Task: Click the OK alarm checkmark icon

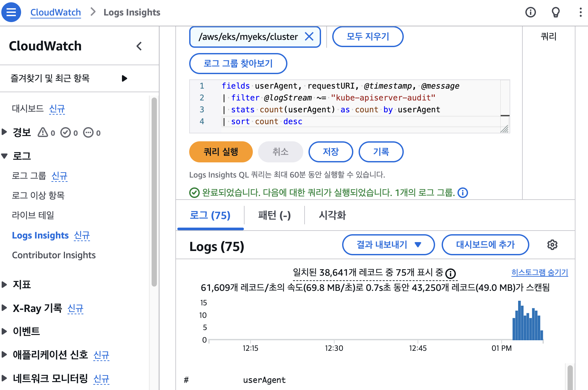Action: point(66,132)
